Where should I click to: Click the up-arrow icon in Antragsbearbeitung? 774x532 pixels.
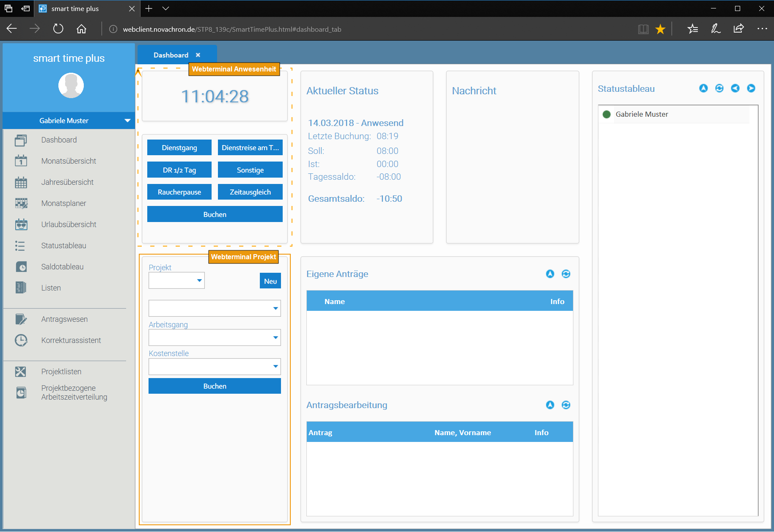pos(550,405)
